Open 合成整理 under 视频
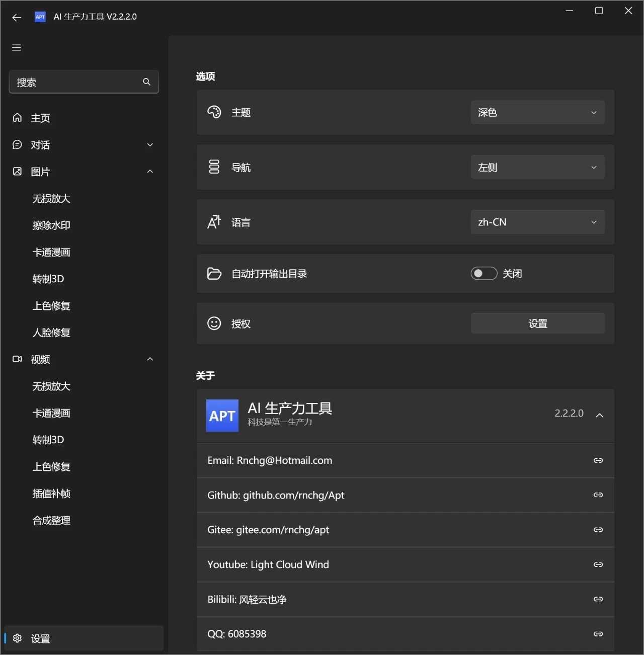 51,520
